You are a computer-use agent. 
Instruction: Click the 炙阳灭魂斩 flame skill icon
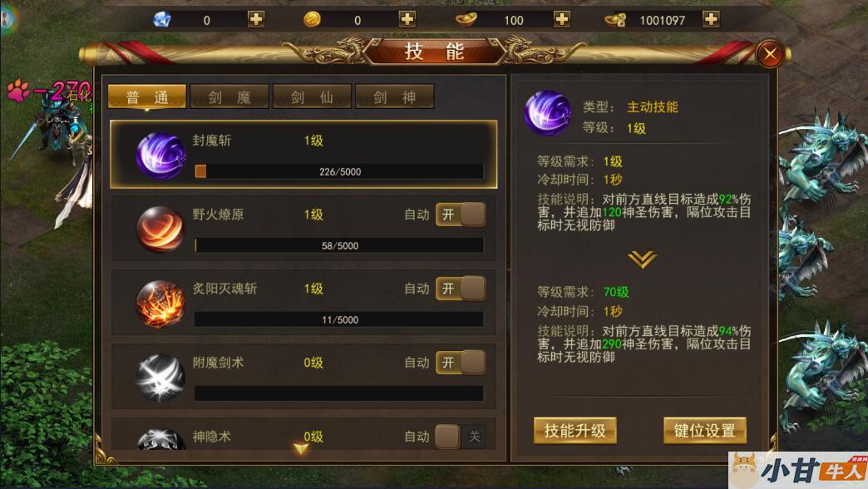coord(160,304)
